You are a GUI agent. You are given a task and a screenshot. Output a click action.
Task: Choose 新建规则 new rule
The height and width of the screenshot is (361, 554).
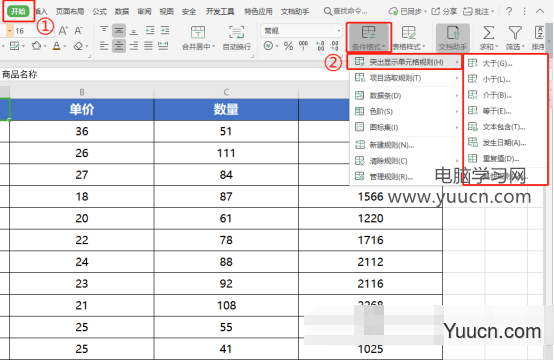[x=406, y=145]
